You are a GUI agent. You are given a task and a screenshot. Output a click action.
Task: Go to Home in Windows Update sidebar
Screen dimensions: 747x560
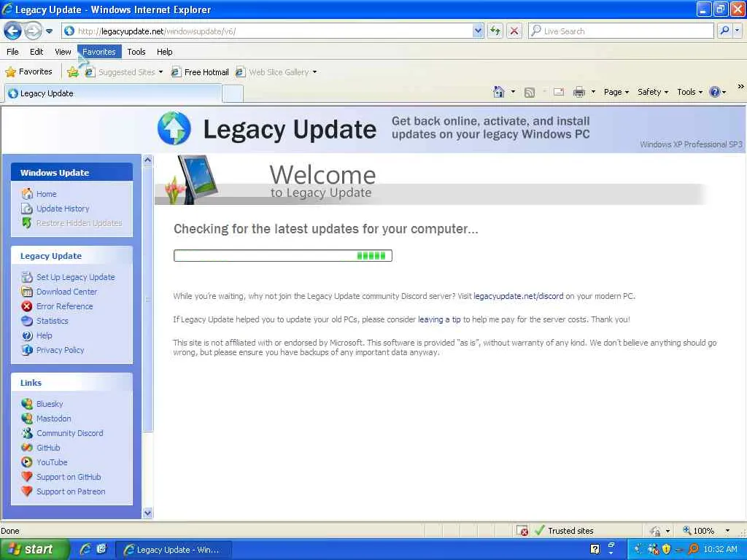46,194
